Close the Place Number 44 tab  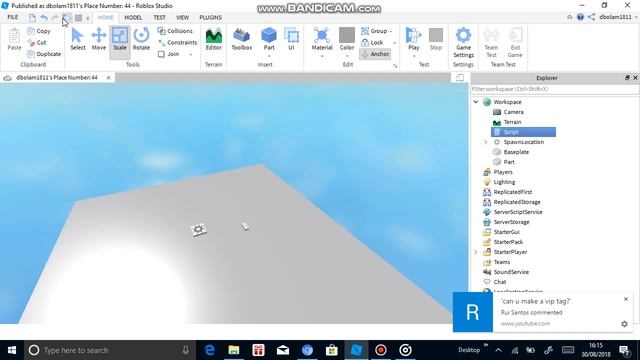tap(109, 78)
